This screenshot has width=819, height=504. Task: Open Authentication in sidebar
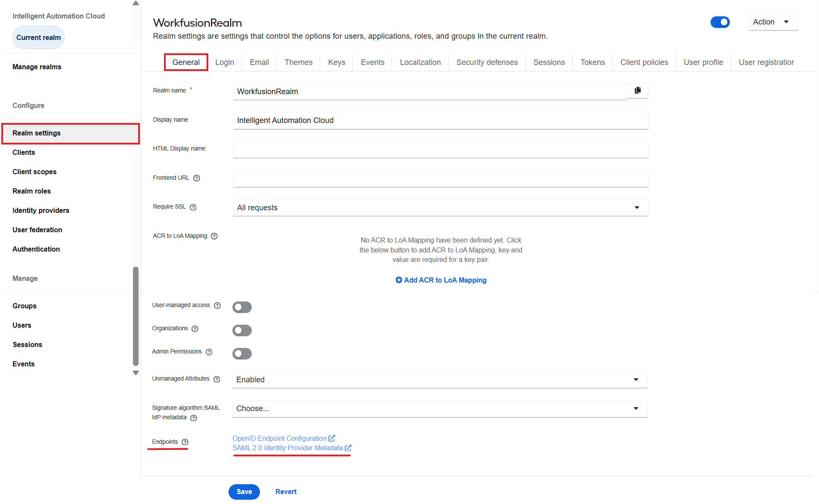coord(36,249)
